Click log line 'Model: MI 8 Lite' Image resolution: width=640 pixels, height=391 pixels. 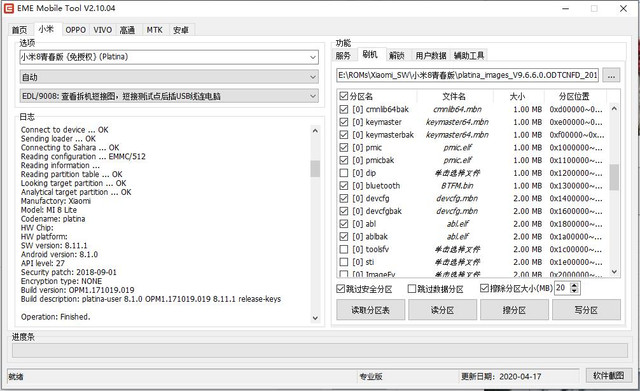pos(49,210)
